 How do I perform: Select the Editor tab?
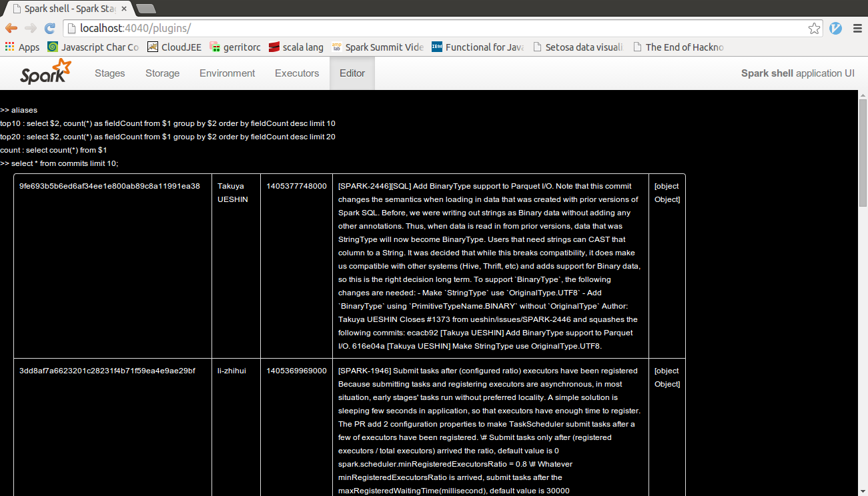[x=352, y=73]
